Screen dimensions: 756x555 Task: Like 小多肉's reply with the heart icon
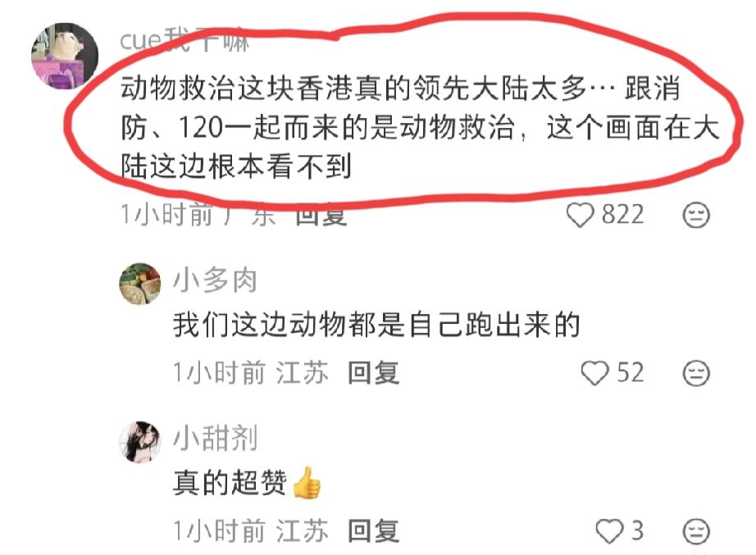coord(594,373)
